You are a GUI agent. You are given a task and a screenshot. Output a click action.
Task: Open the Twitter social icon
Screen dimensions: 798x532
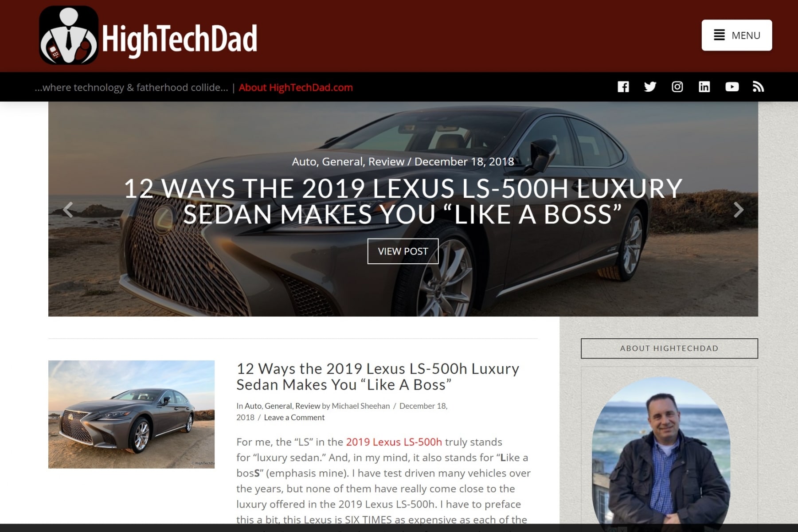tap(650, 87)
